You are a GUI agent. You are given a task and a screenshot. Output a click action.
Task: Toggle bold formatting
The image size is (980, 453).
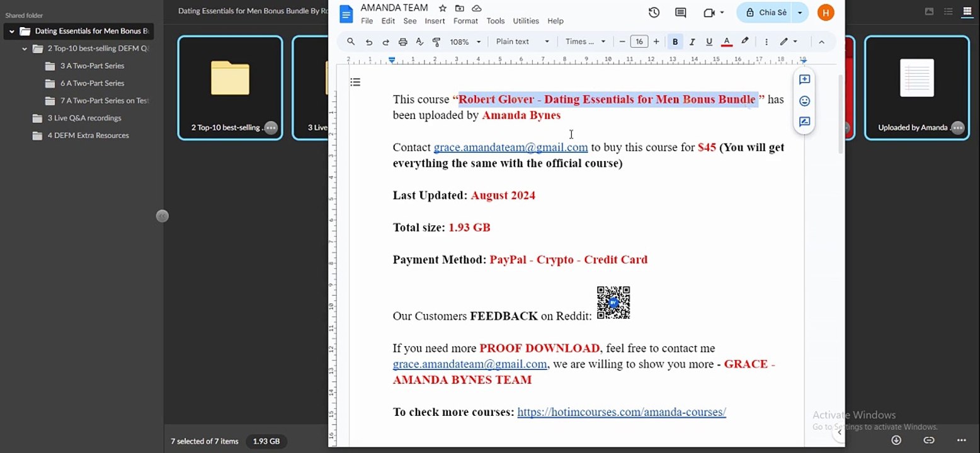(675, 42)
